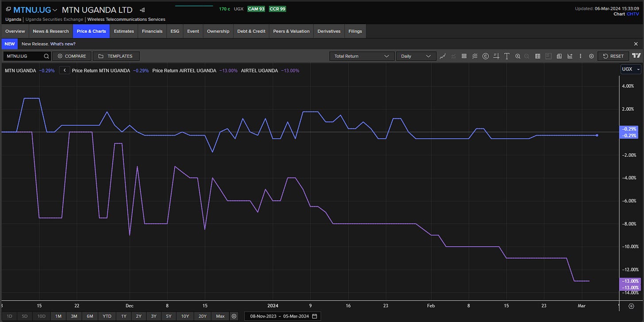Open the calendar icon in date range
This screenshot has width=644, height=322.
[314, 316]
